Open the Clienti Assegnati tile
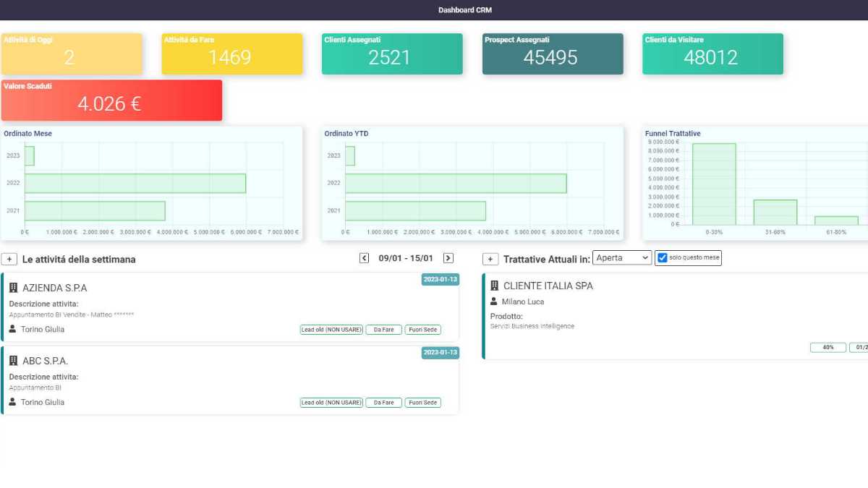Screen dimensions: 868x488 pyautogui.click(x=392, y=53)
